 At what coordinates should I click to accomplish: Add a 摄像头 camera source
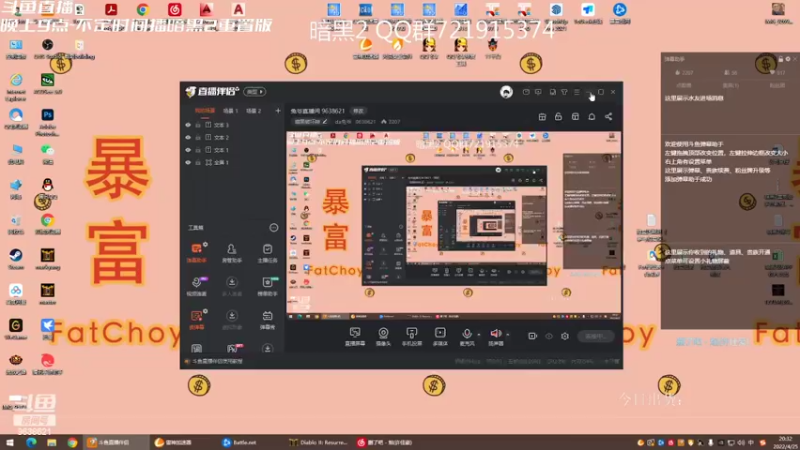click(383, 337)
